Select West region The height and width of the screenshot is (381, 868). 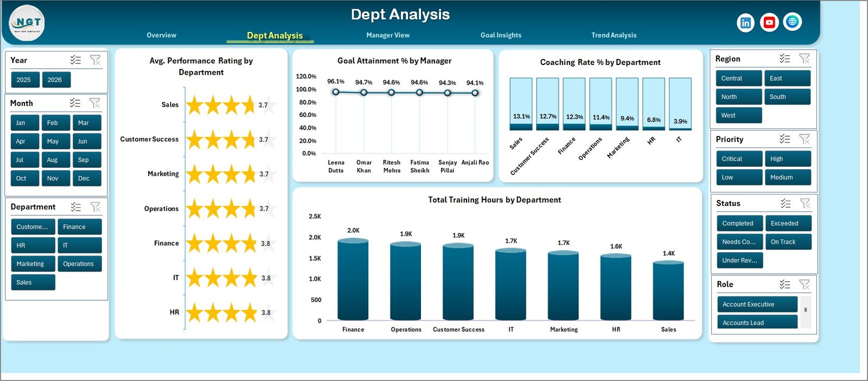click(x=739, y=115)
